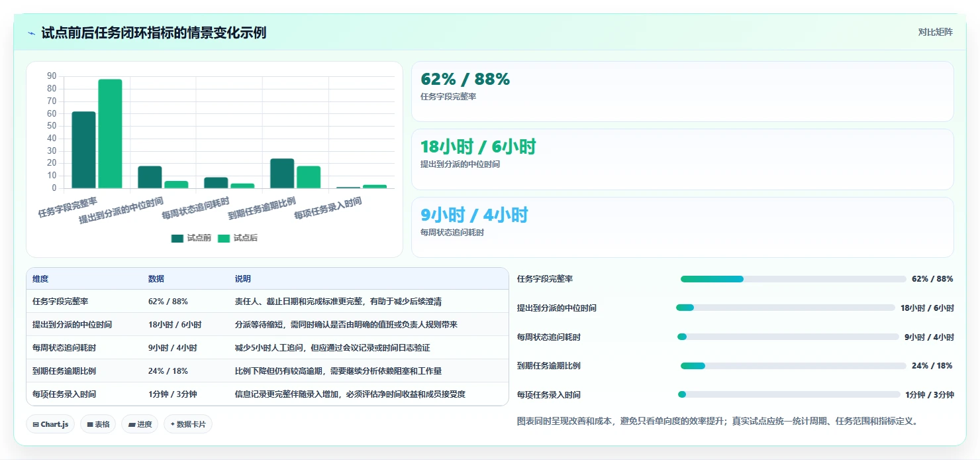The height and width of the screenshot is (460, 980).
Task: Click the 任务字段完整率 table row cell
Action: 60,302
